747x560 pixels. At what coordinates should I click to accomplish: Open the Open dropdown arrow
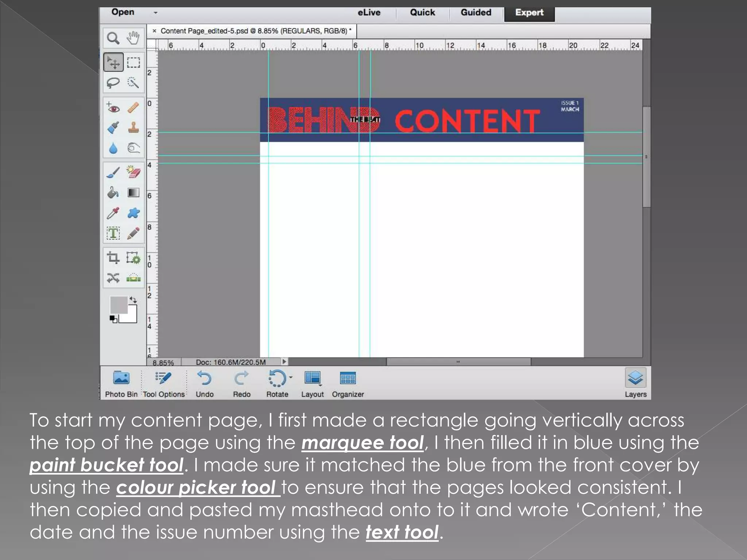pyautogui.click(x=155, y=13)
